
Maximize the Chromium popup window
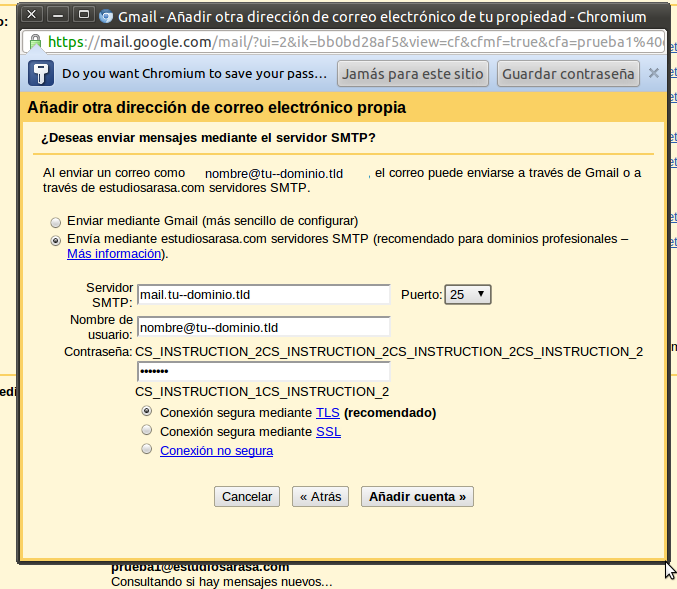click(84, 15)
